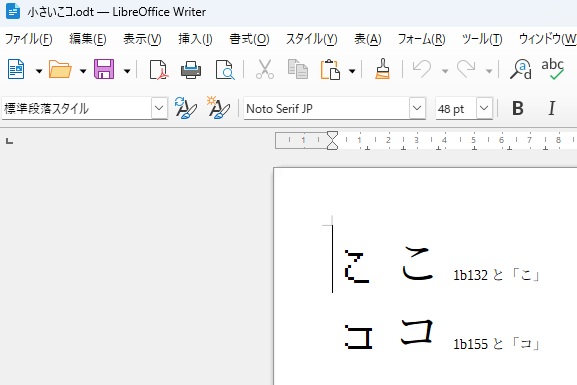Click the Print icon
This screenshot has height=385, width=577.
191,70
